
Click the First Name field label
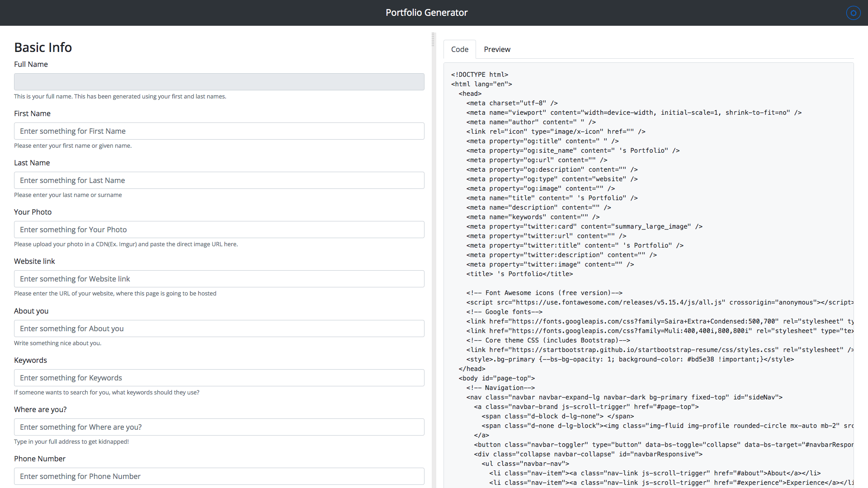click(32, 113)
